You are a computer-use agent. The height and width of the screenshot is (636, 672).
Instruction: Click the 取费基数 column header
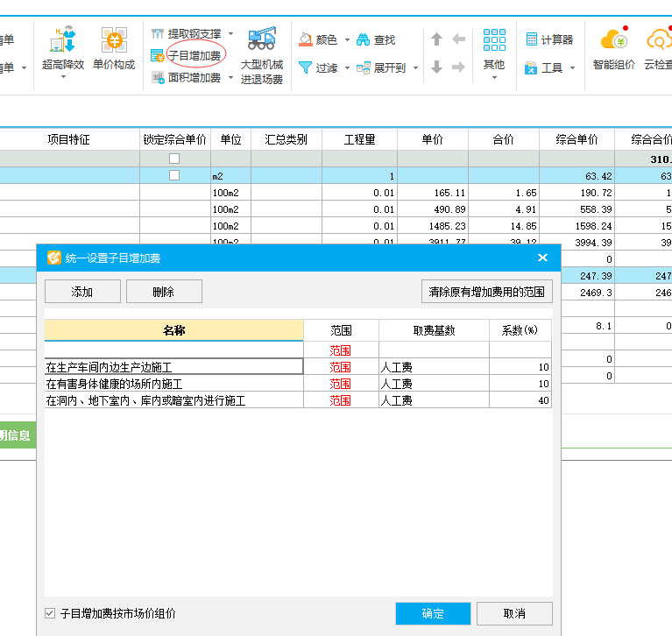434,330
